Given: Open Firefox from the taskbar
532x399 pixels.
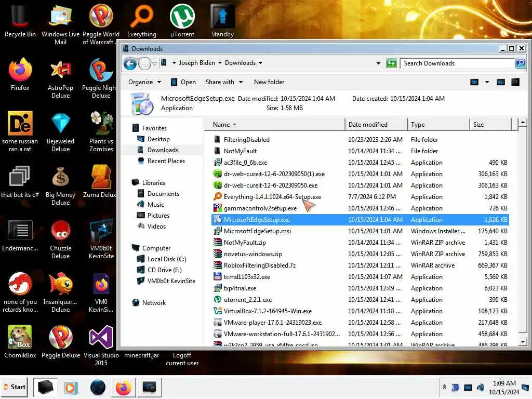Looking at the screenshot, I should pos(123,388).
